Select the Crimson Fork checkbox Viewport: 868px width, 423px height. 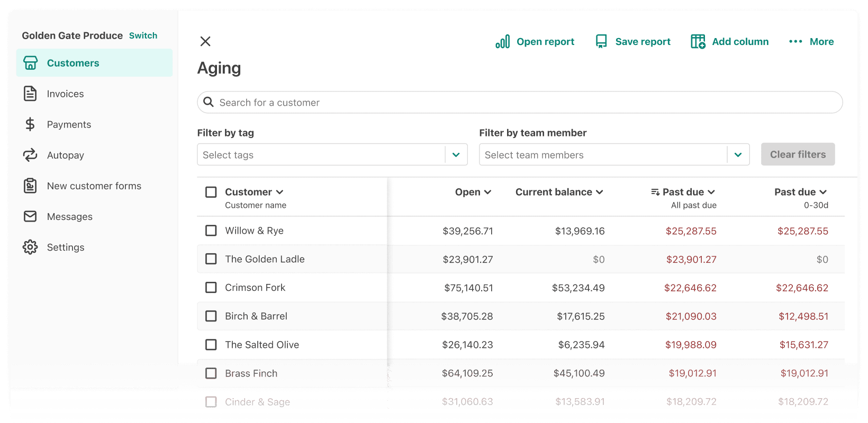point(211,288)
